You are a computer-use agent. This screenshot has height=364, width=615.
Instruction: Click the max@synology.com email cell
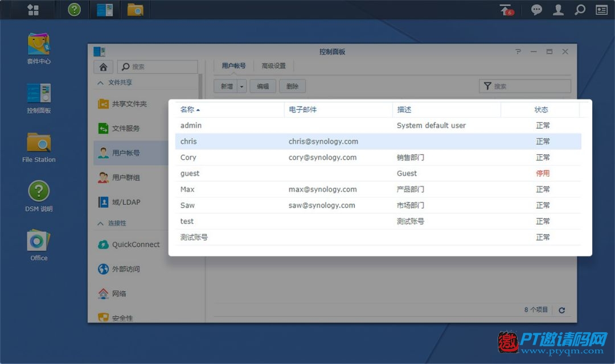pyautogui.click(x=322, y=189)
